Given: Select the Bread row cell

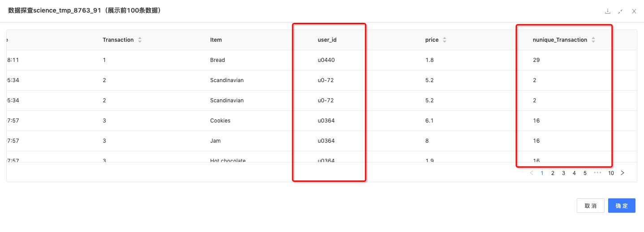Looking at the screenshot, I should pos(217,60).
